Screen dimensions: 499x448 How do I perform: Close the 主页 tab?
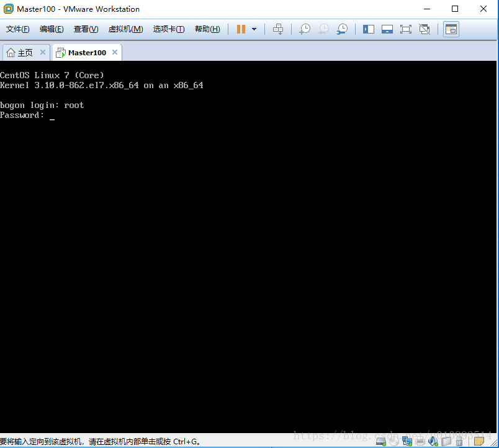(x=43, y=52)
